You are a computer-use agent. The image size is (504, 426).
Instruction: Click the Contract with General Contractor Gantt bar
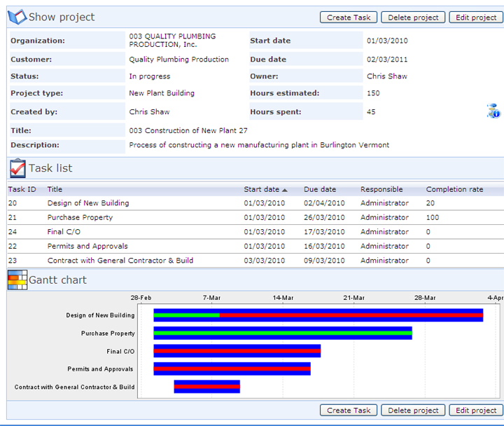(x=207, y=387)
